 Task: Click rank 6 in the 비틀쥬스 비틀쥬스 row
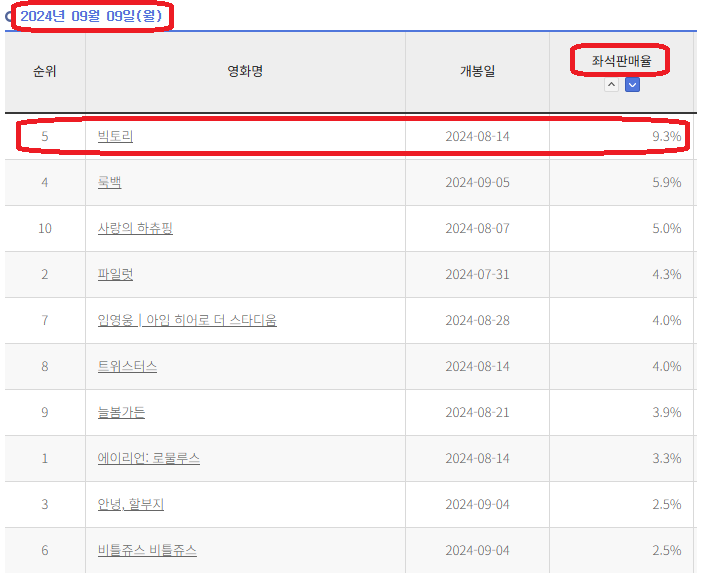coord(45,550)
